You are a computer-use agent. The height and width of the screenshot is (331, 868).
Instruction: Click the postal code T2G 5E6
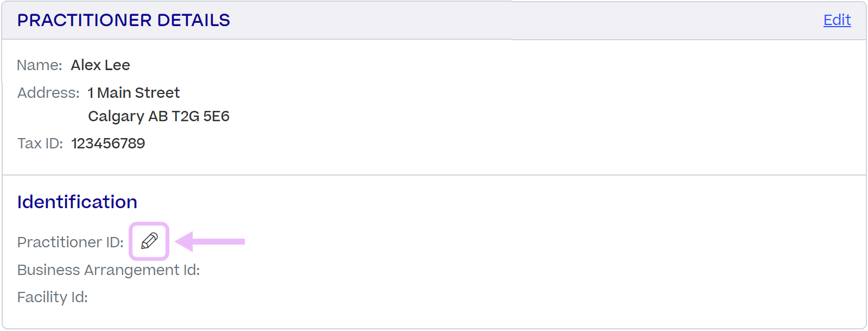coord(200,116)
